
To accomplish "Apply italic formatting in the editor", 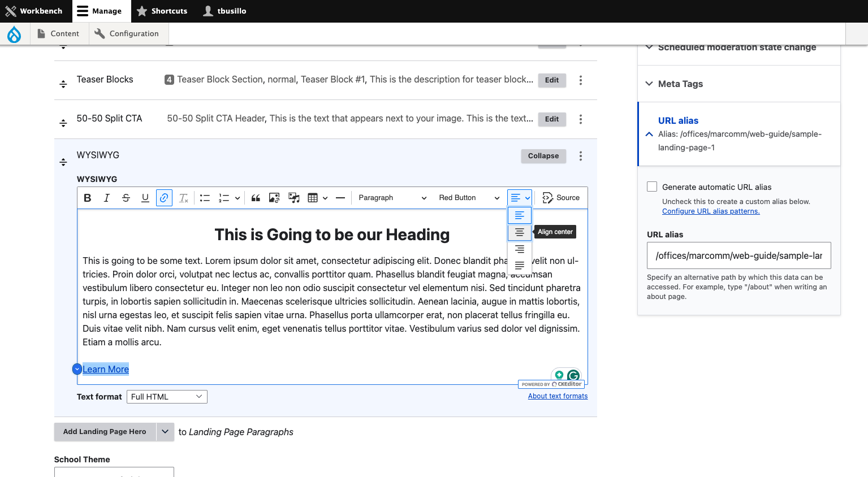I will point(107,198).
